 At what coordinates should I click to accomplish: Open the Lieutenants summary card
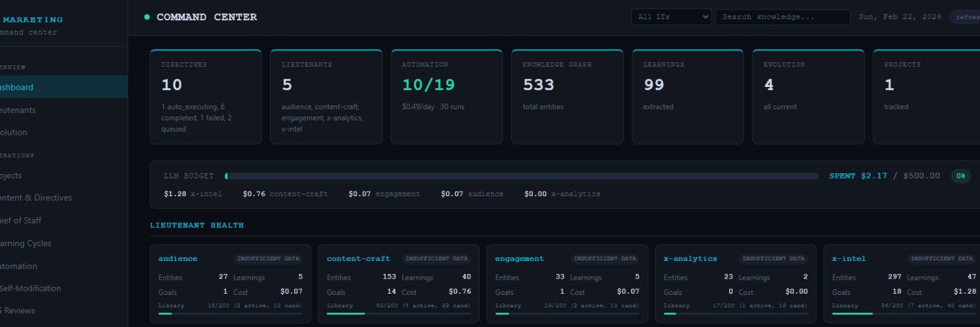326,97
